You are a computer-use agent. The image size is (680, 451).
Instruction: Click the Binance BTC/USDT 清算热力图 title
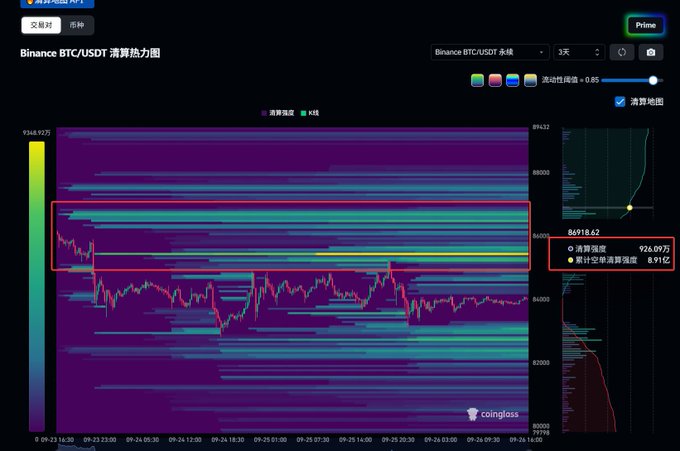[90, 53]
